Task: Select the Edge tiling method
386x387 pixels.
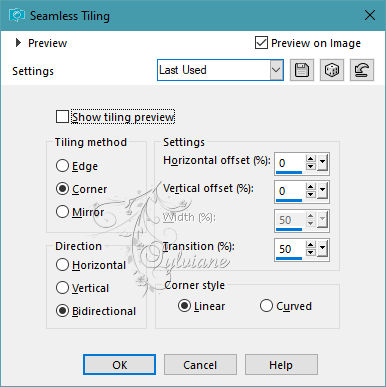Action: [x=62, y=166]
